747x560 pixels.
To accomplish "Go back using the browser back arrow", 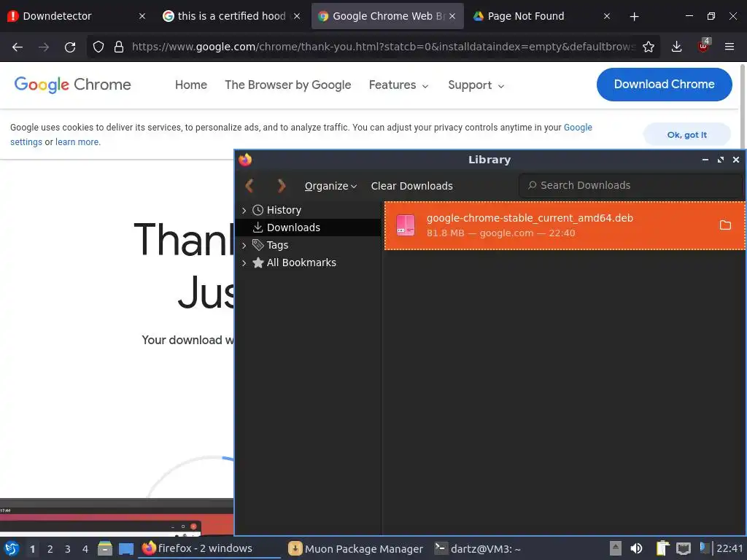I will tap(18, 47).
